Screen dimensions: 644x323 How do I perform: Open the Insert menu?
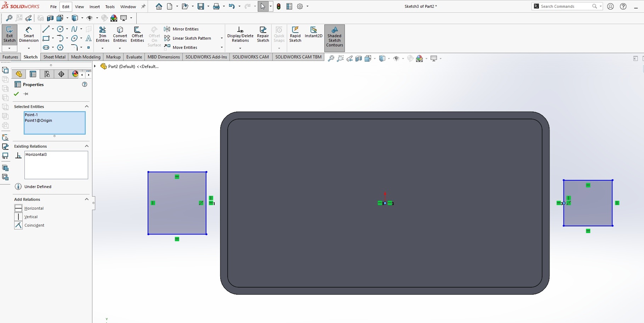pyautogui.click(x=95, y=7)
